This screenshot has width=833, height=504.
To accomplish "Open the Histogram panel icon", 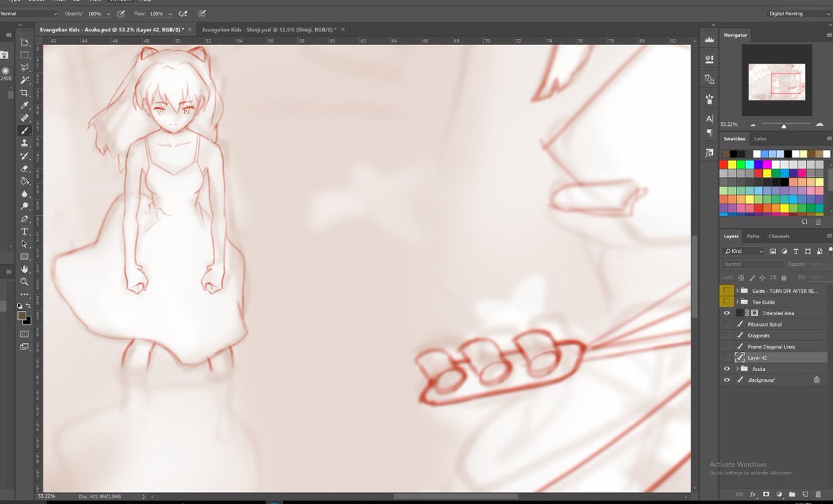I will (709, 39).
